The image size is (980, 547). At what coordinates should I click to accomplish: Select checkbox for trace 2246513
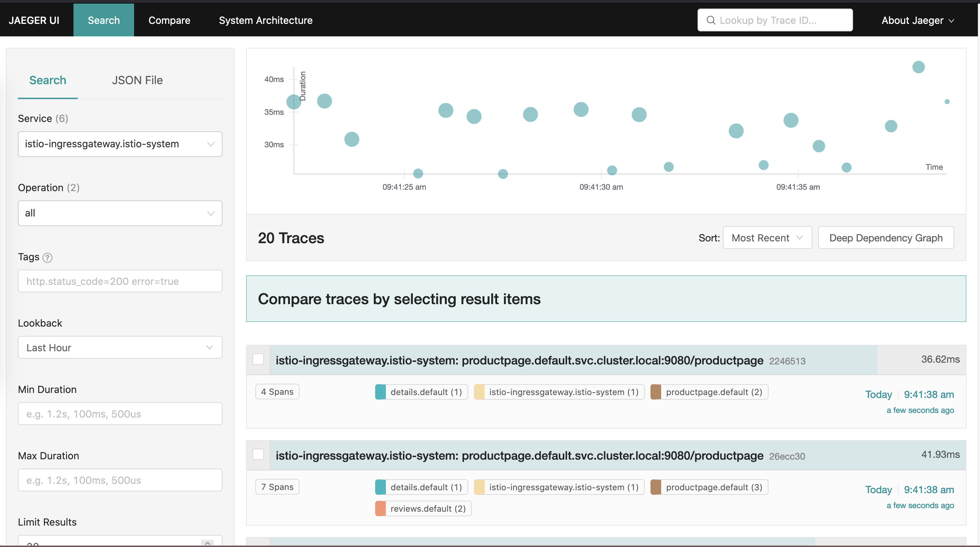(x=258, y=359)
